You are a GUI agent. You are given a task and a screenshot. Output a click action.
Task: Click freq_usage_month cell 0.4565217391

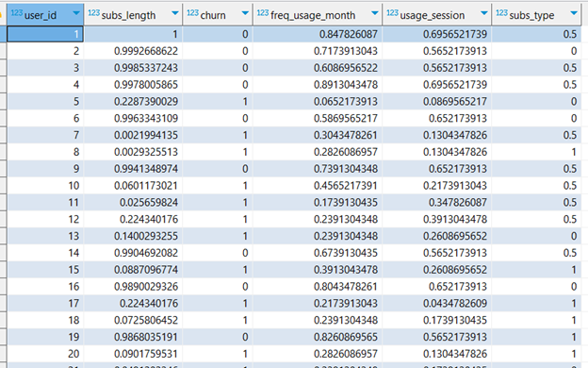tap(318, 186)
